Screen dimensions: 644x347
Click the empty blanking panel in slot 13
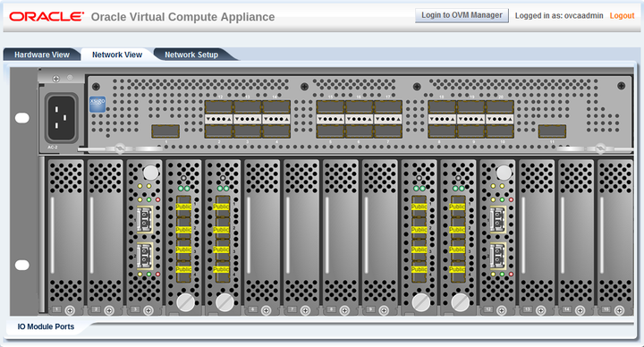coord(537,236)
